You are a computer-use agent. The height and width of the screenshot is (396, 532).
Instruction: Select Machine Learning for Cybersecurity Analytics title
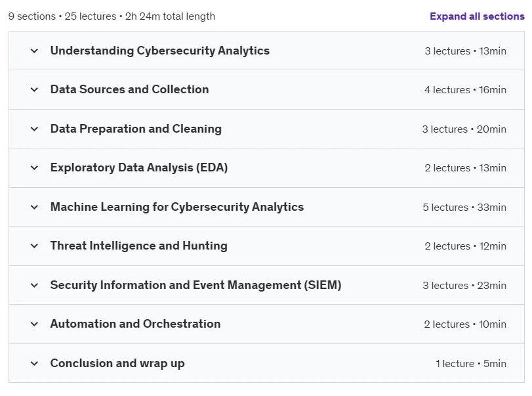[177, 207]
